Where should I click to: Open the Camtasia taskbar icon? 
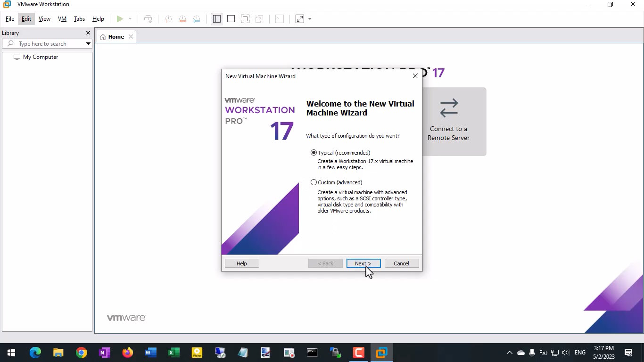point(359,353)
